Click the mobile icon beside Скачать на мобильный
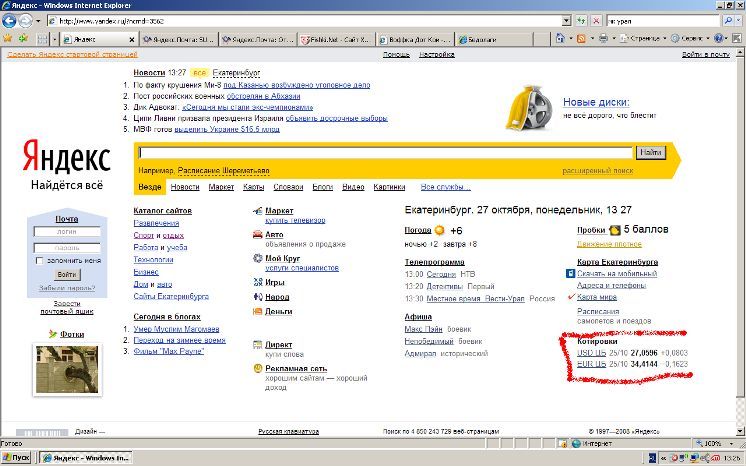The width and height of the screenshot is (746, 466). tap(570, 274)
